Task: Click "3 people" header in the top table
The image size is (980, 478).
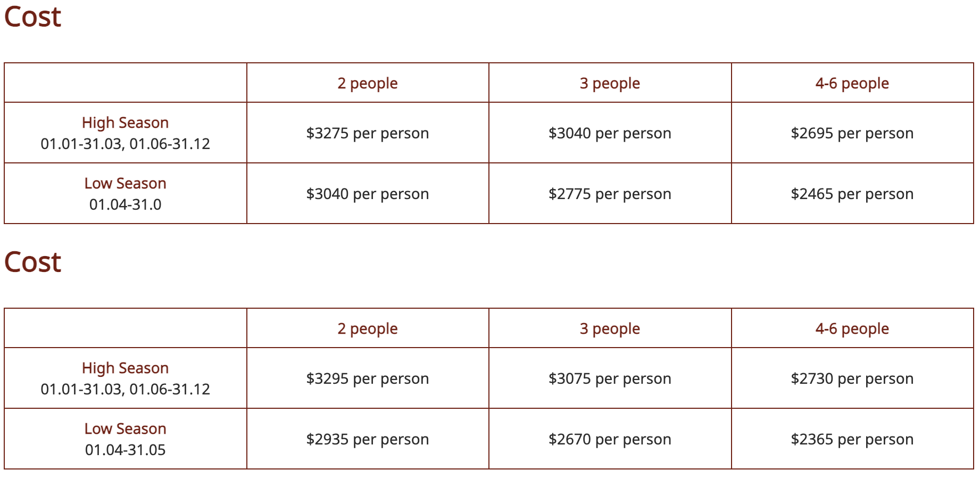Action: [610, 83]
